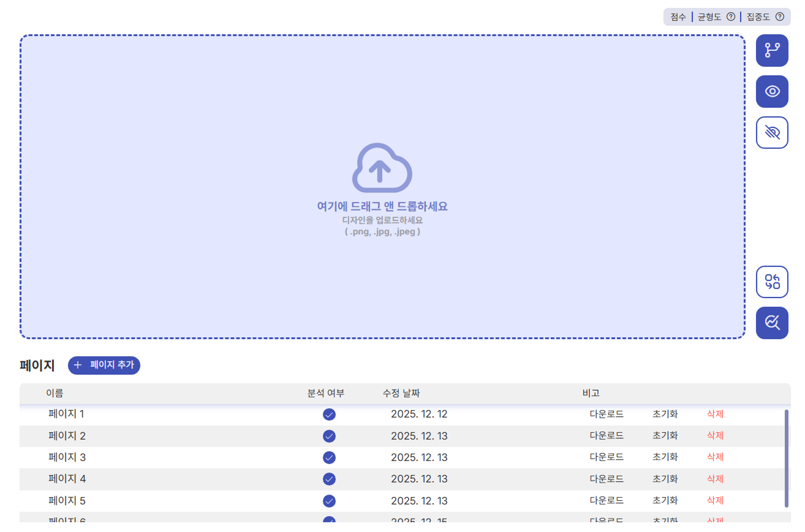
Task: Select the 페이지 1 row name
Action: pyautogui.click(x=66, y=414)
